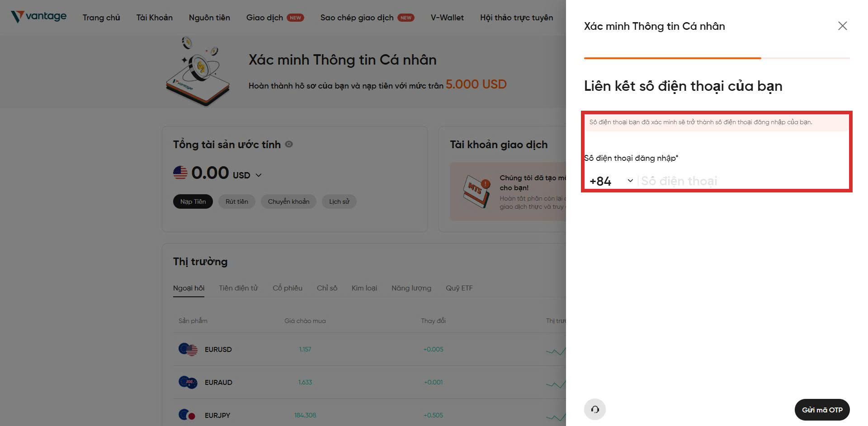Viewport: 868px width, 426px height.
Task: Focus the Số điện thoại input field
Action: pos(744,181)
